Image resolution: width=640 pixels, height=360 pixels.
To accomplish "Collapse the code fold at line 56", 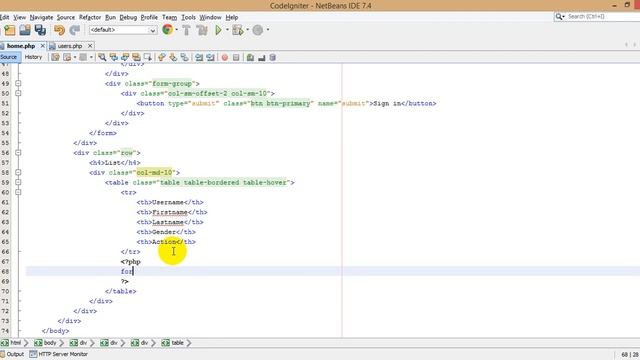I will (x=18, y=153).
